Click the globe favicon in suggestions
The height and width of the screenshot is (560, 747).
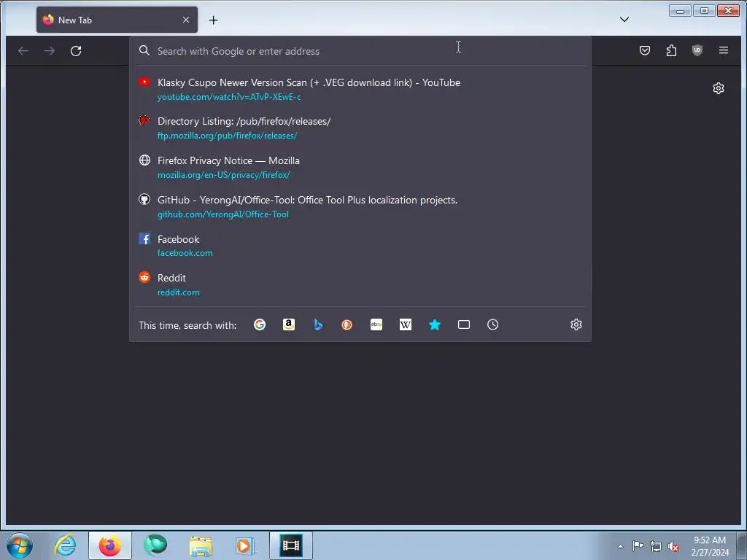[x=144, y=160]
